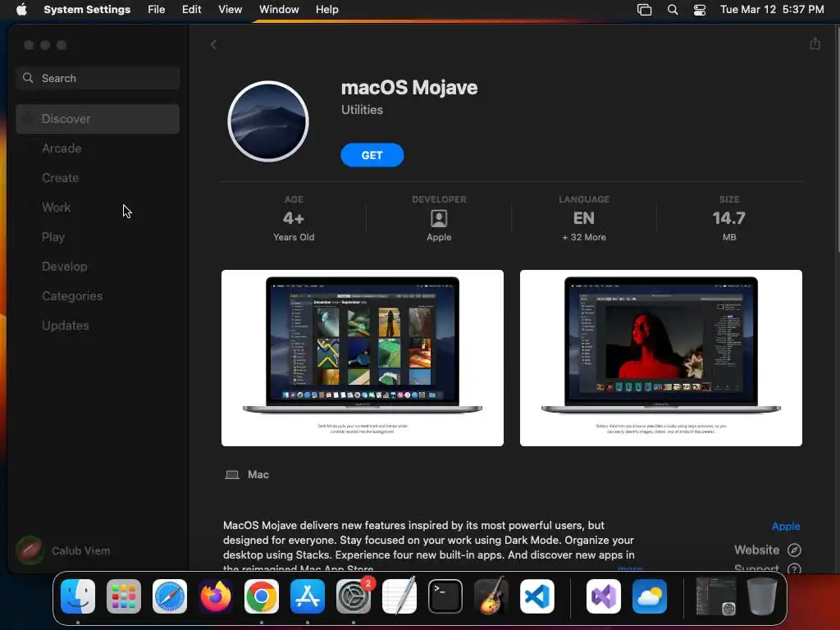Screen dimensions: 840x630
Task: Open the File menu
Action: (x=157, y=10)
